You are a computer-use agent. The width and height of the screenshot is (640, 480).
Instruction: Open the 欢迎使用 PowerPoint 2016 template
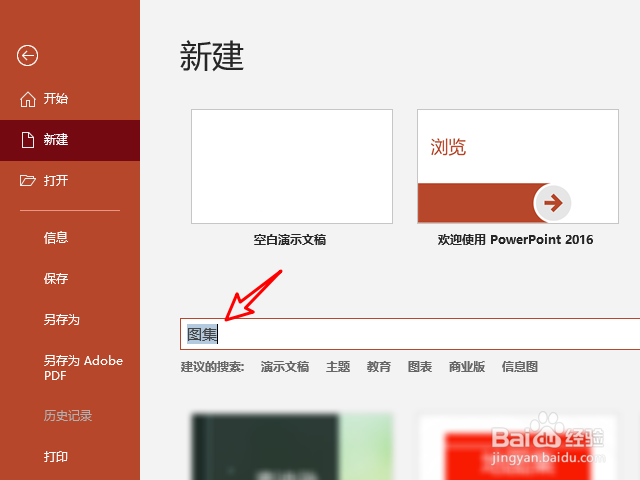pos(518,166)
